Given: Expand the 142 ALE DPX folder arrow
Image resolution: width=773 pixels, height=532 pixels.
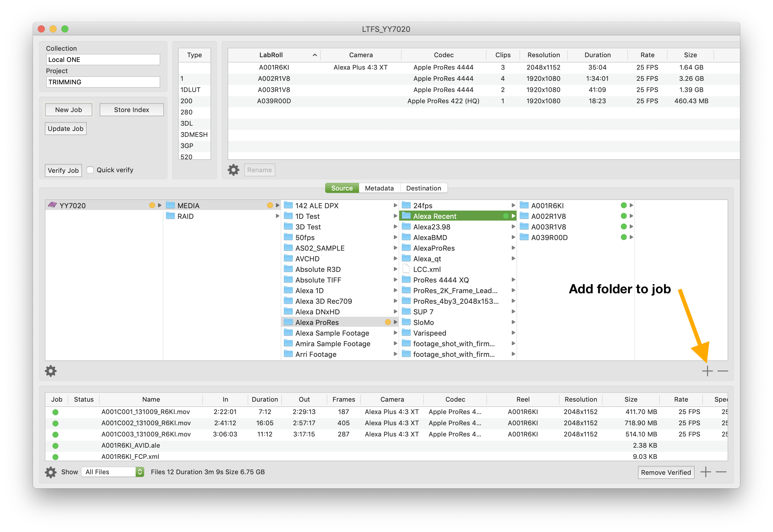Looking at the screenshot, I should click(x=395, y=205).
